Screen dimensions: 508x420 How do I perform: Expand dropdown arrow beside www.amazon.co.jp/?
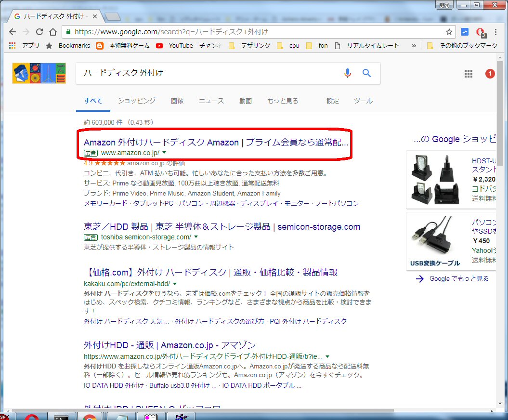164,153
